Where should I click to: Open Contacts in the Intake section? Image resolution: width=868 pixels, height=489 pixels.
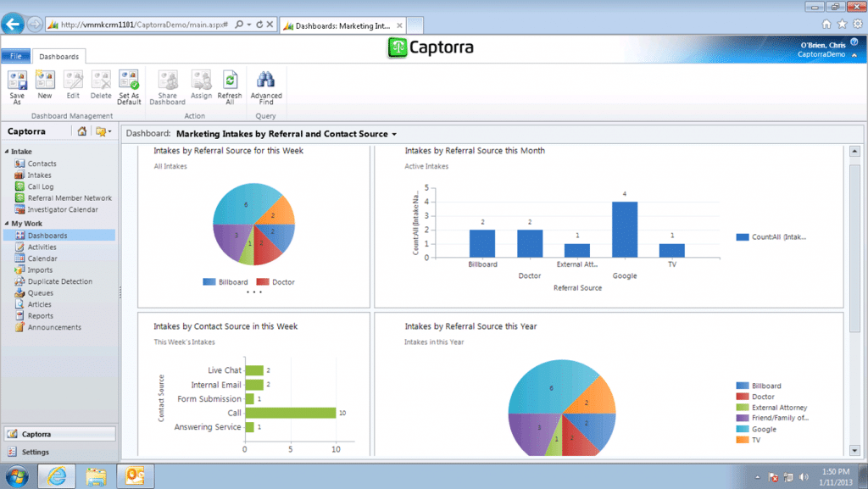[42, 164]
